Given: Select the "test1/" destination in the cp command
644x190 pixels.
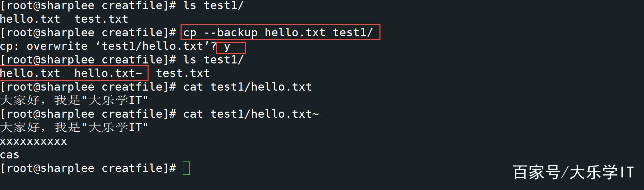Looking at the screenshot, I should (353, 33).
